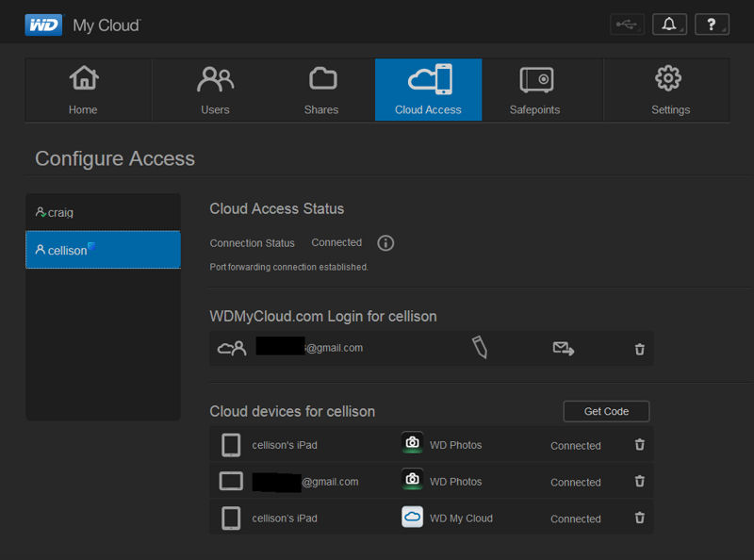Resend the login email invitation icon
This screenshot has width=754, height=560.
click(563, 348)
